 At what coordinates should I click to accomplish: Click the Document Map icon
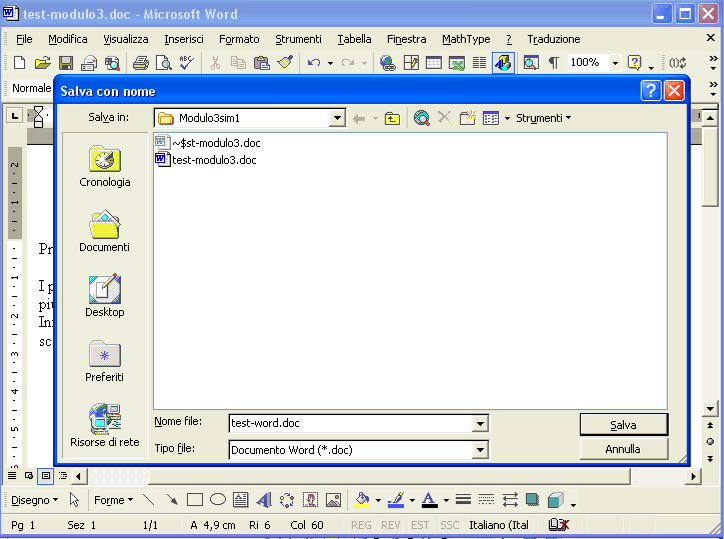[531, 62]
